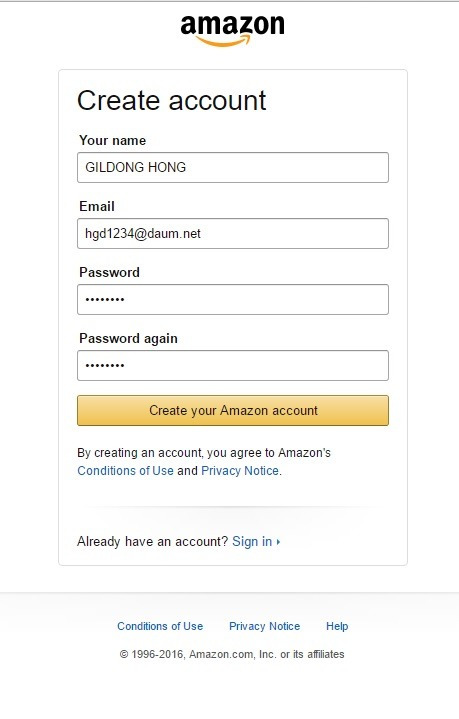Click the Amazon.com copyright notice text
The width and height of the screenshot is (459, 719).
coord(232,654)
